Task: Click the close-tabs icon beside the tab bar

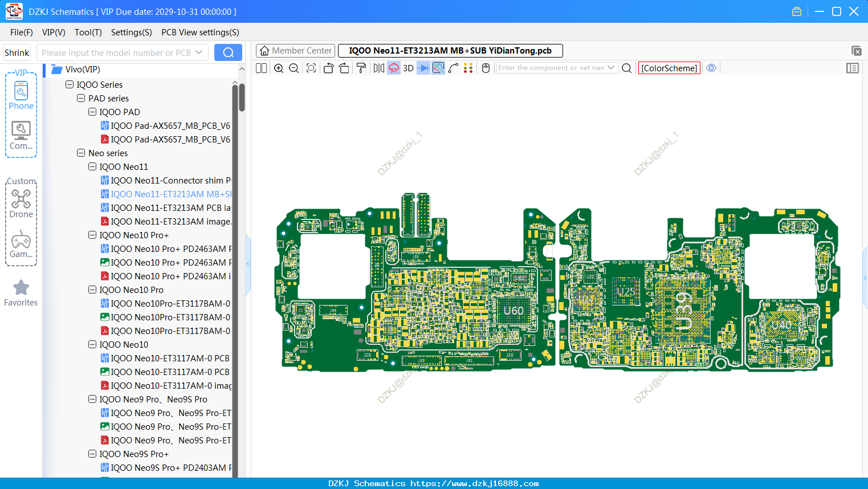Action: click(856, 51)
